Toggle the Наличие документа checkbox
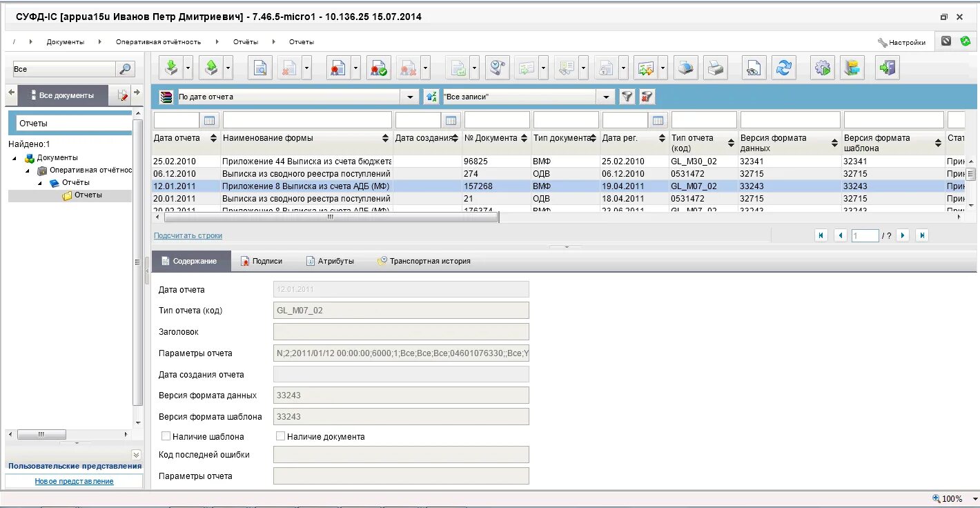The height and width of the screenshot is (508, 980). 280,436
